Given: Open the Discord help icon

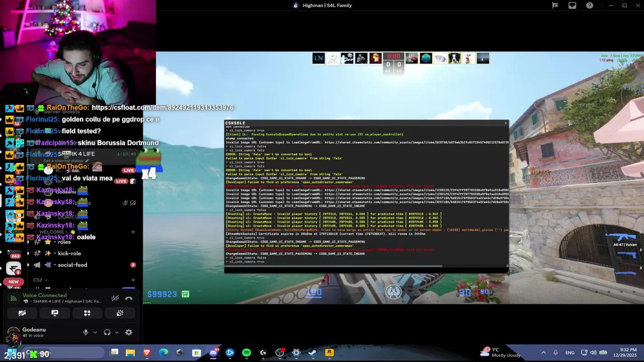Looking at the screenshot, I should coord(590,6).
